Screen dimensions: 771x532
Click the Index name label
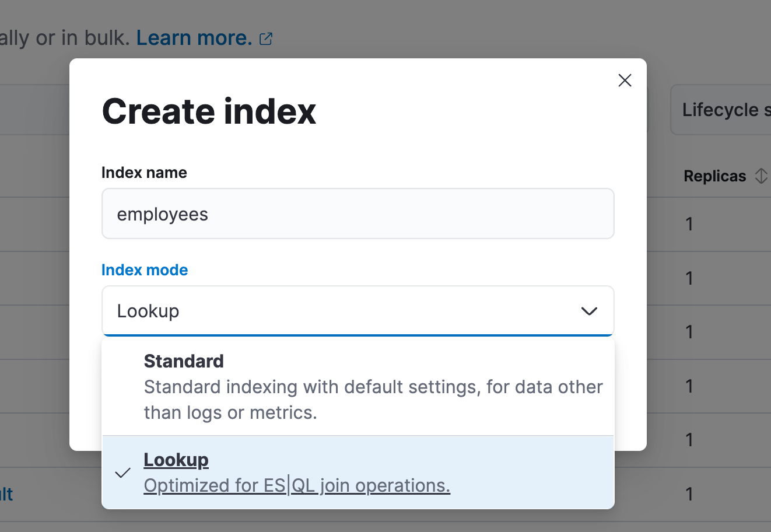pyautogui.click(x=144, y=173)
